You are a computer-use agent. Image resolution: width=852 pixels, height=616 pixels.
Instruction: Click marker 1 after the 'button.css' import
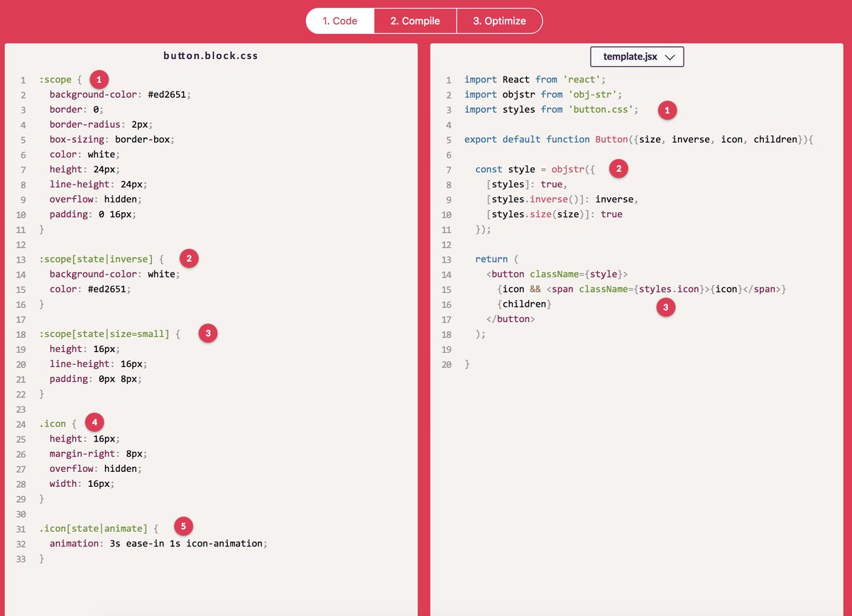tap(667, 110)
